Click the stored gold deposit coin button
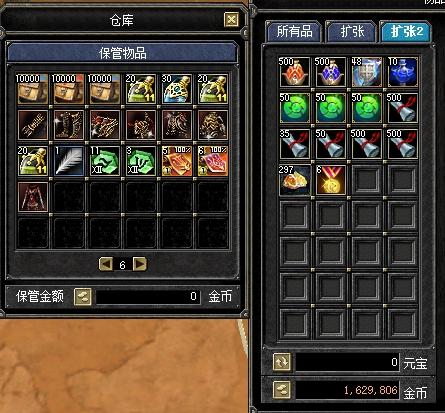The width and height of the screenshot is (445, 413). point(82,297)
